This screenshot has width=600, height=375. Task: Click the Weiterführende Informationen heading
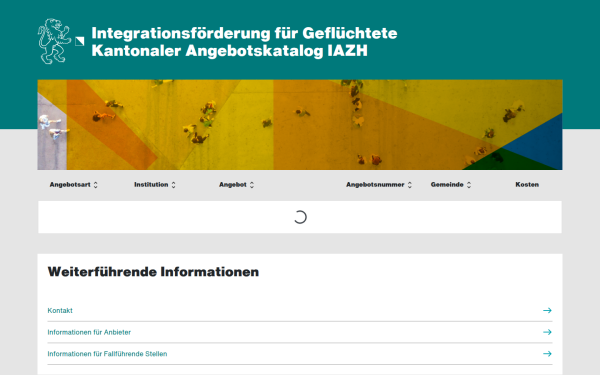click(153, 272)
